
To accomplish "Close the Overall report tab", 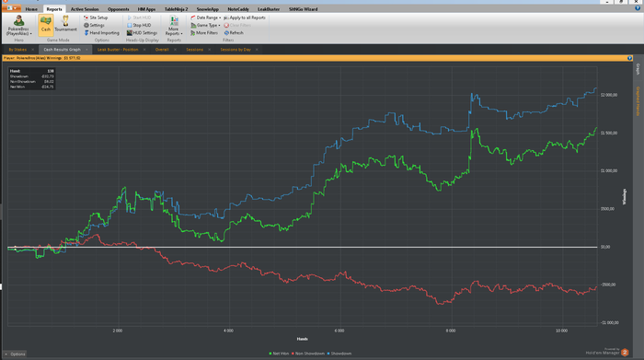I will pyautogui.click(x=176, y=50).
